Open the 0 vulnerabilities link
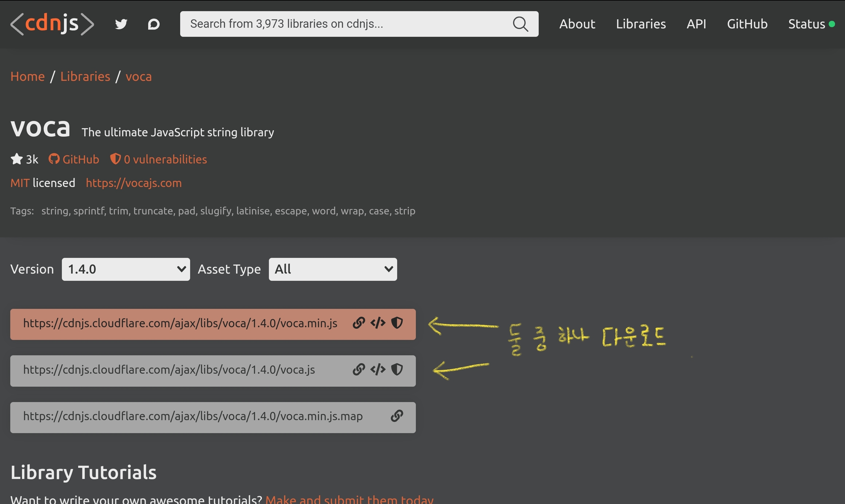Image resolution: width=845 pixels, height=504 pixels. [x=159, y=159]
